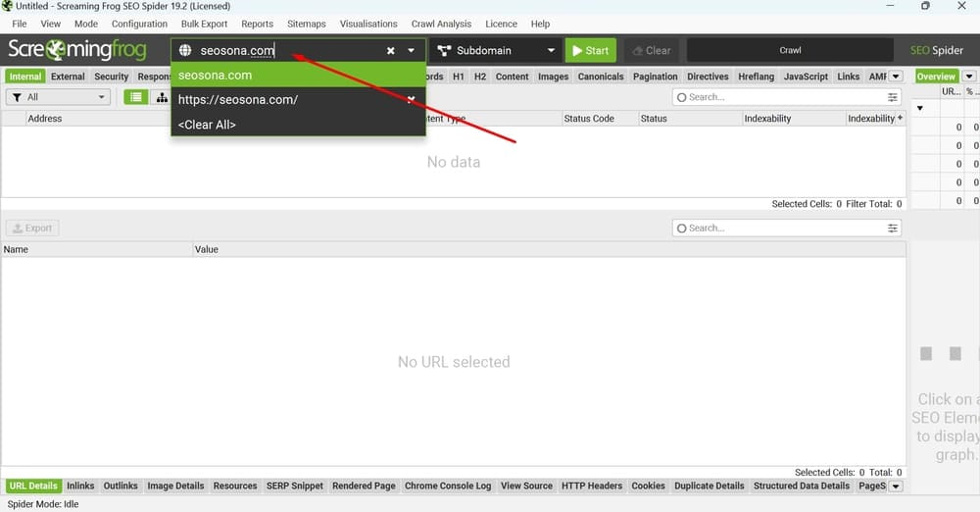Screen dimensions: 980x512
Task: Select the seosona.com suggestion
Action: (x=298, y=76)
